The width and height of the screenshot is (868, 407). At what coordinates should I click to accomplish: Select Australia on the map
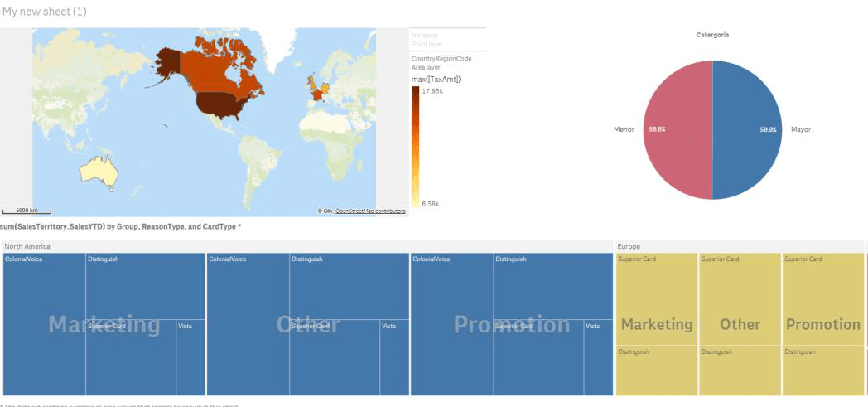(99, 171)
